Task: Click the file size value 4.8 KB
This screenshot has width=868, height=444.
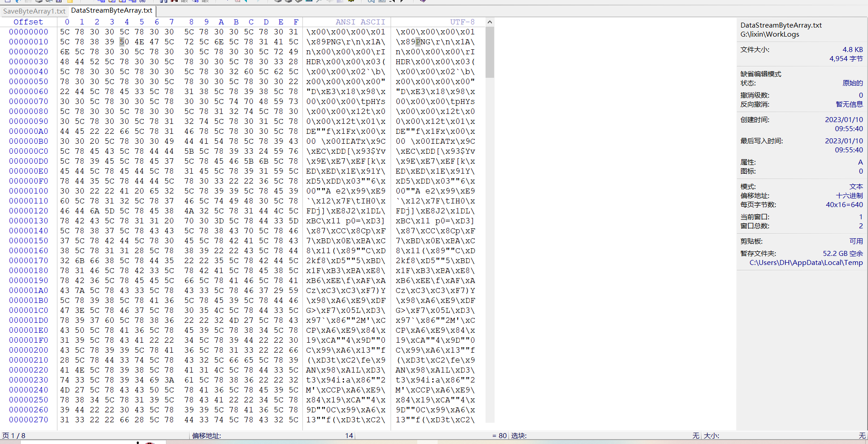Action: (x=852, y=49)
